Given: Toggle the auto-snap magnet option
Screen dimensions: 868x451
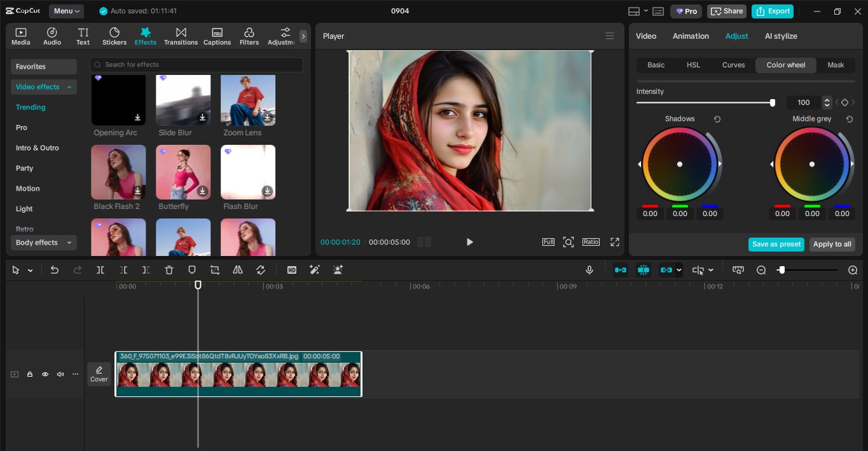Looking at the screenshot, I should click(643, 270).
